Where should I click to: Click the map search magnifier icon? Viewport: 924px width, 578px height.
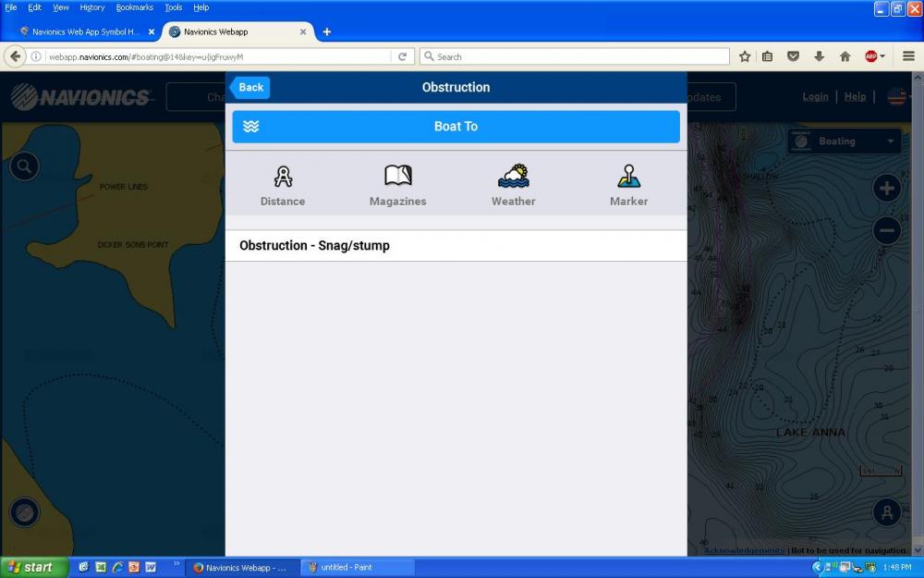coord(24,166)
